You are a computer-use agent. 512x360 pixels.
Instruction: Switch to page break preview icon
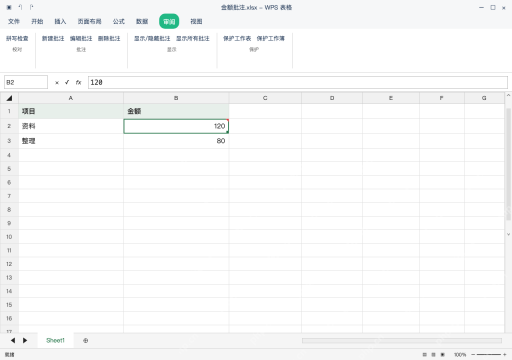coord(443,355)
